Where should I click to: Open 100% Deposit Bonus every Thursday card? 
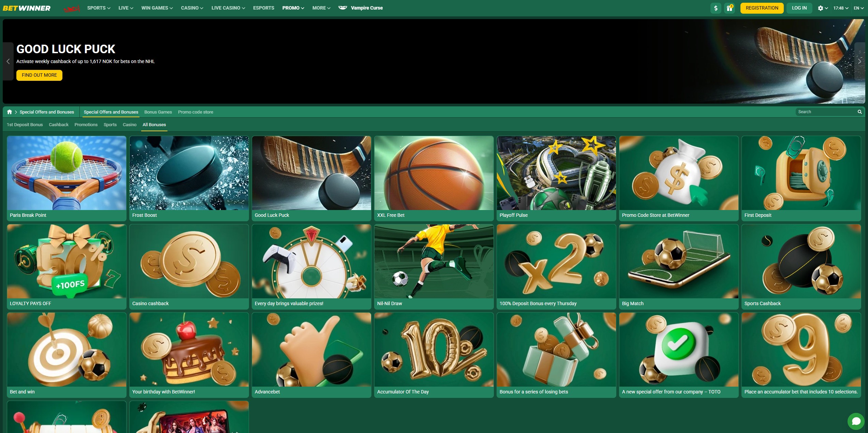(x=556, y=267)
